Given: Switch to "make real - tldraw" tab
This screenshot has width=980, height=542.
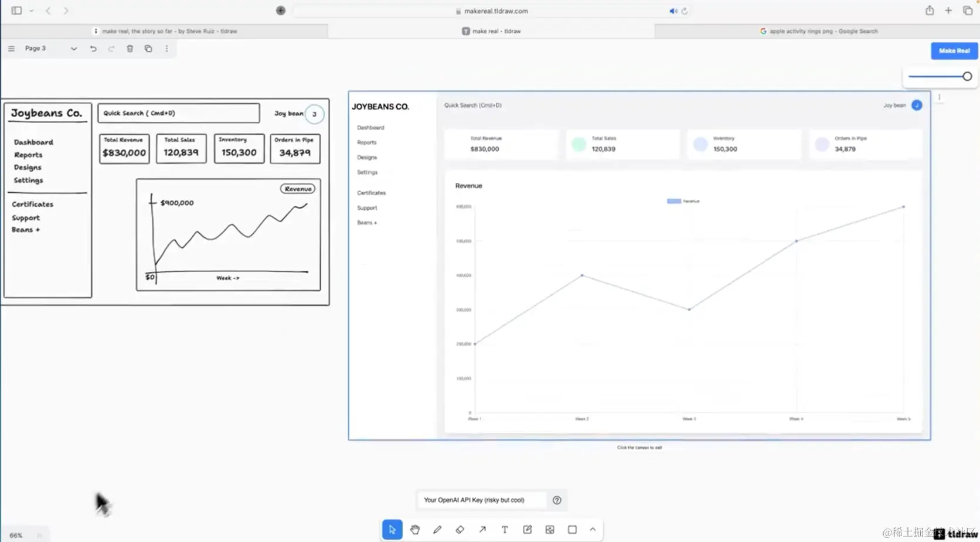Looking at the screenshot, I should [x=491, y=31].
